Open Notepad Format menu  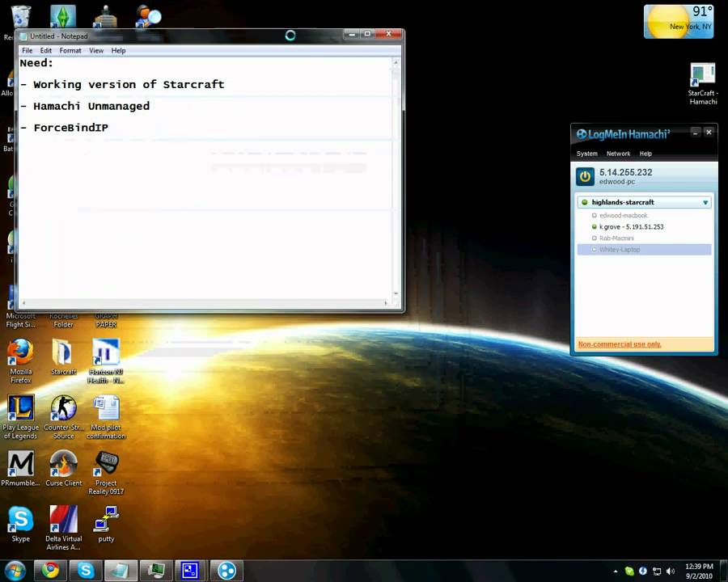pyautogui.click(x=70, y=51)
